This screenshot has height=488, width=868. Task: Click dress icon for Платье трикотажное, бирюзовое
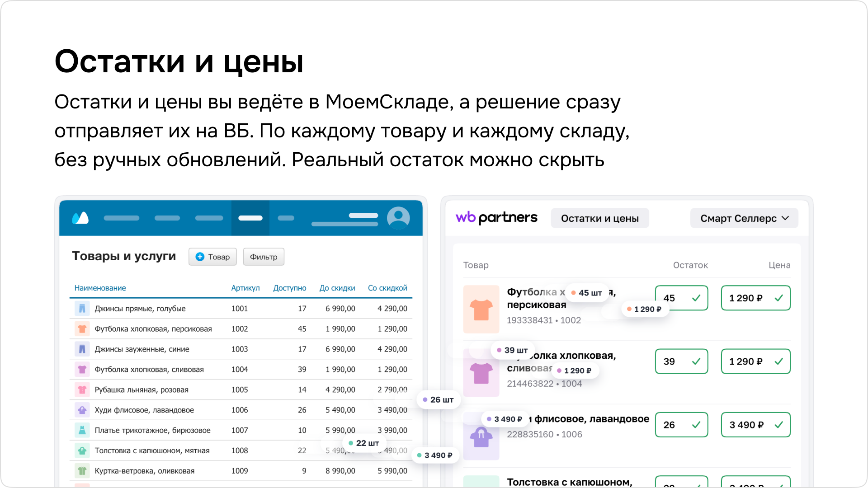pyautogui.click(x=82, y=430)
